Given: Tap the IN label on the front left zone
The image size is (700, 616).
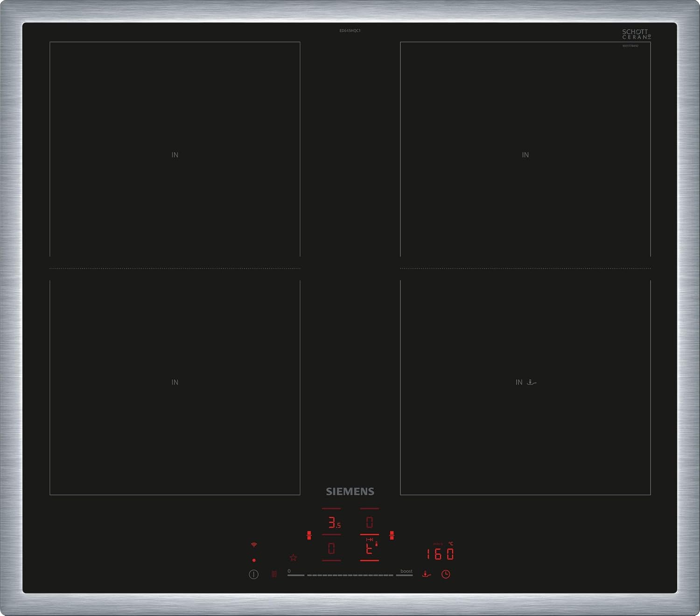Looking at the screenshot, I should click(x=175, y=382).
